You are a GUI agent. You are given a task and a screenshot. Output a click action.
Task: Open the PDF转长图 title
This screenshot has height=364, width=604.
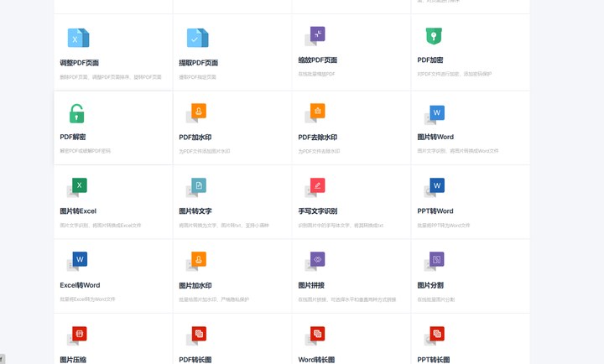coord(195,360)
